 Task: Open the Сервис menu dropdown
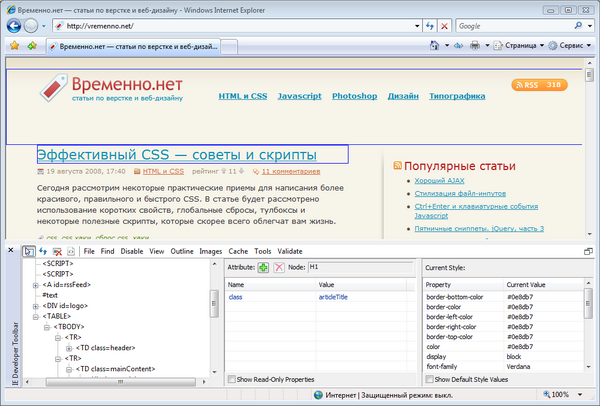[x=589, y=46]
